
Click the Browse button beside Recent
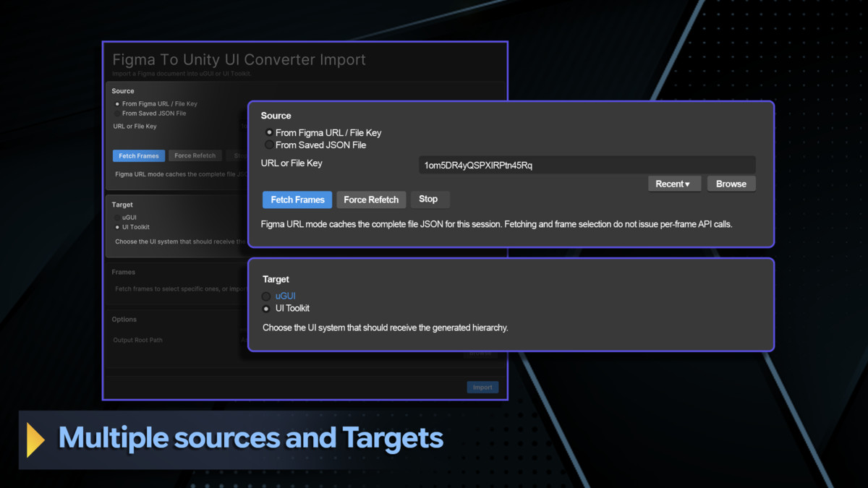coord(731,184)
